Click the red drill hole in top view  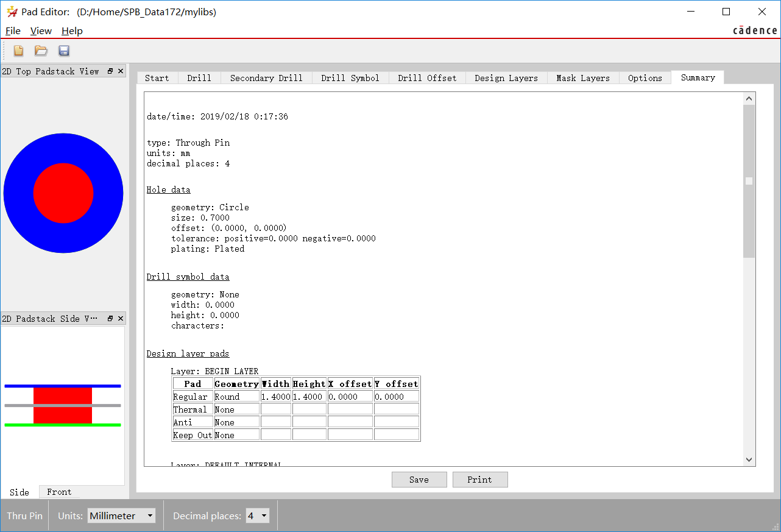tap(63, 193)
